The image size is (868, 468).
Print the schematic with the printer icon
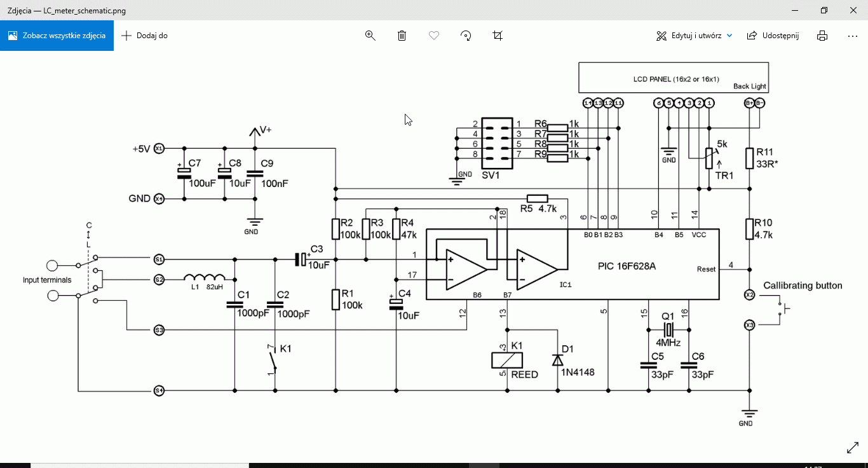pyautogui.click(x=822, y=36)
